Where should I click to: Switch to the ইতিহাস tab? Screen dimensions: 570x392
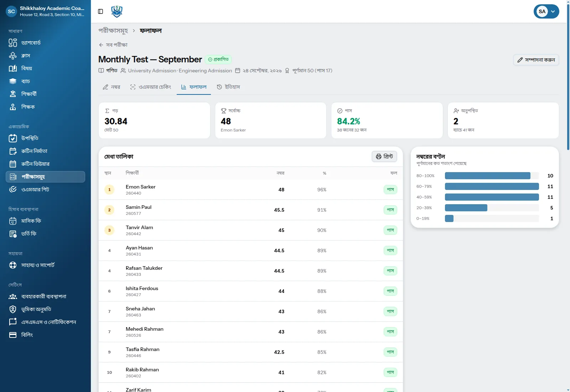tap(228, 87)
